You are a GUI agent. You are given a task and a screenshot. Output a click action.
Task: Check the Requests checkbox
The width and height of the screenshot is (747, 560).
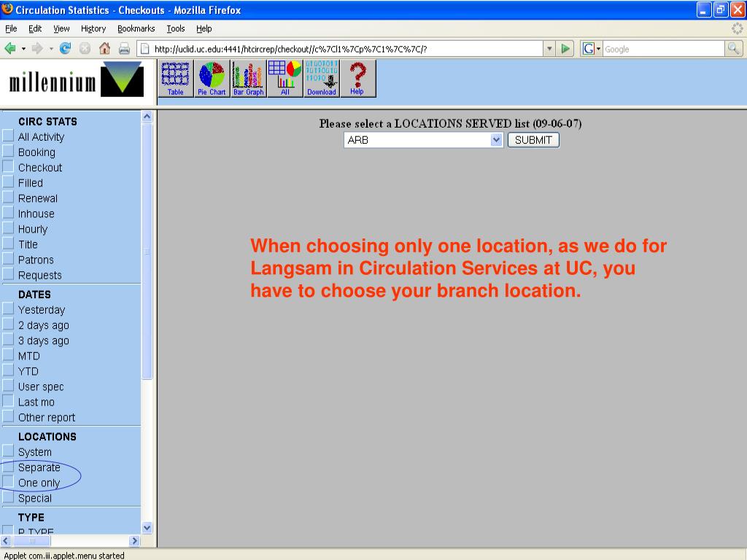(x=8, y=274)
